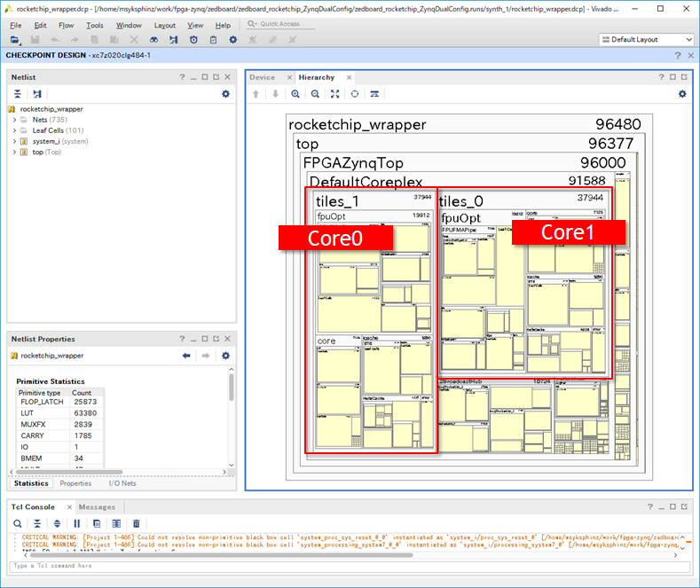Screen dimensions: 700x588
Task: Click the back arrow in Netlist Properties
Action: (186, 356)
